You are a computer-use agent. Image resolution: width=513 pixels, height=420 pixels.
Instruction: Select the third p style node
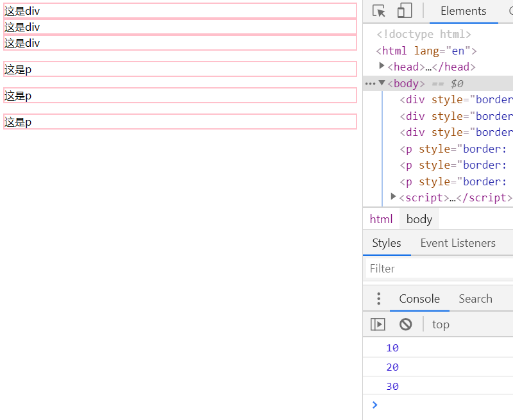click(x=453, y=181)
